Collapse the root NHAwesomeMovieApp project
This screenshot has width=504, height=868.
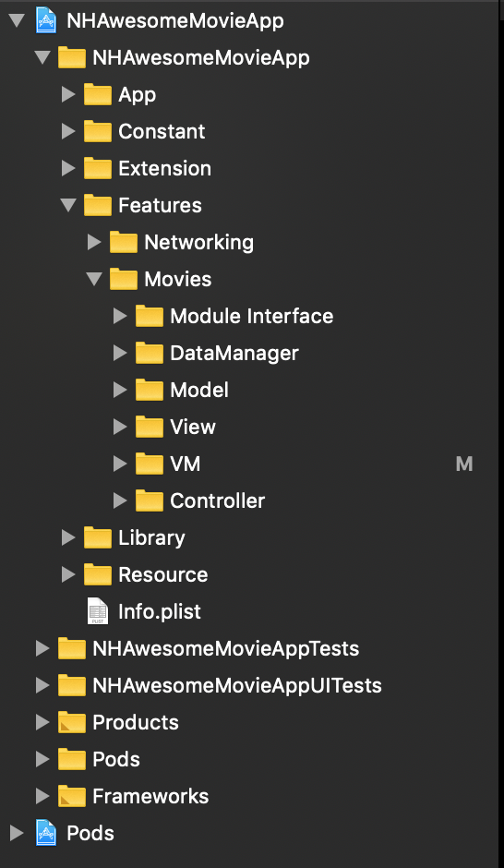[18, 21]
